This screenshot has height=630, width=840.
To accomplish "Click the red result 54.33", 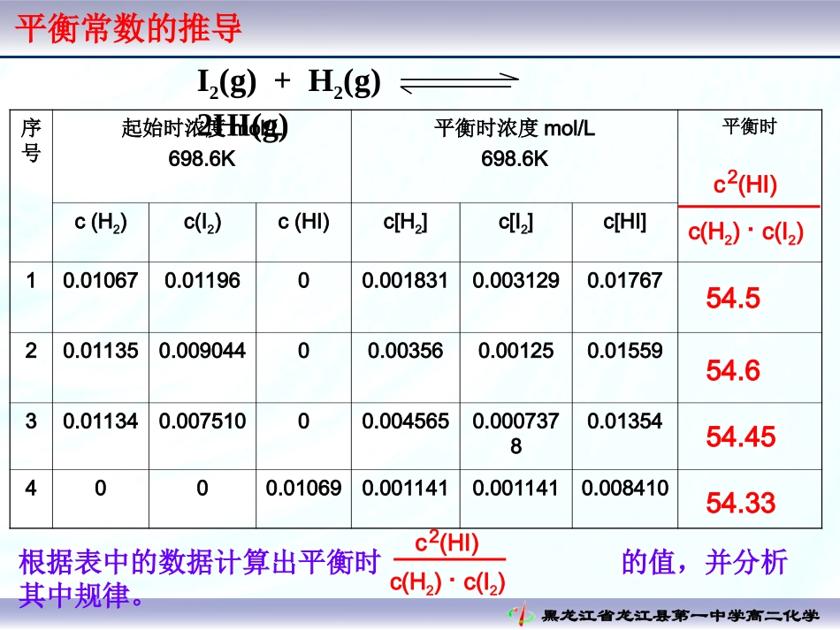I will [x=741, y=503].
